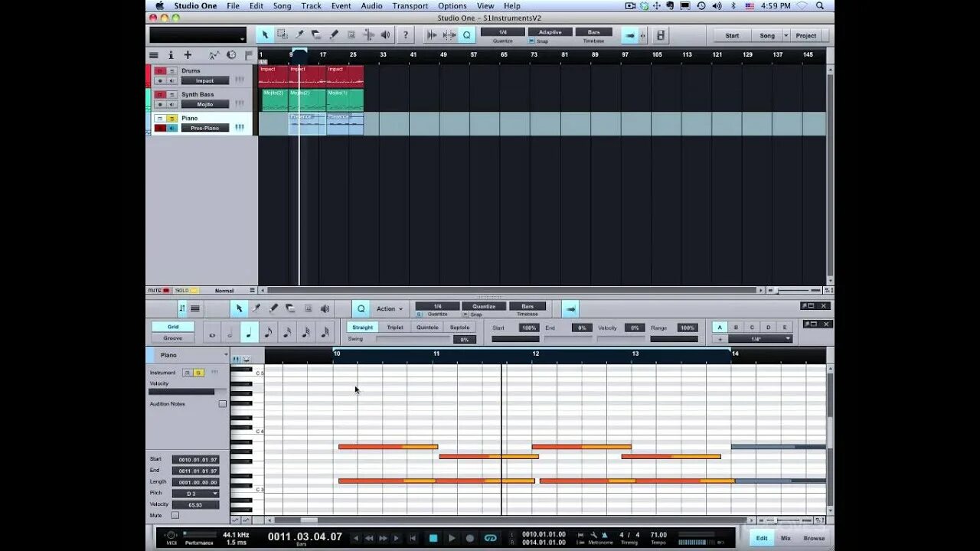Open the inspector info icon
This screenshot has width=980, height=551.
click(x=171, y=55)
